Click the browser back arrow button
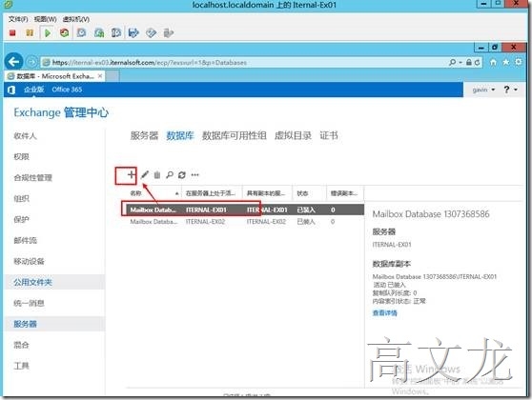Screen dimensions: 532x400 14,62
